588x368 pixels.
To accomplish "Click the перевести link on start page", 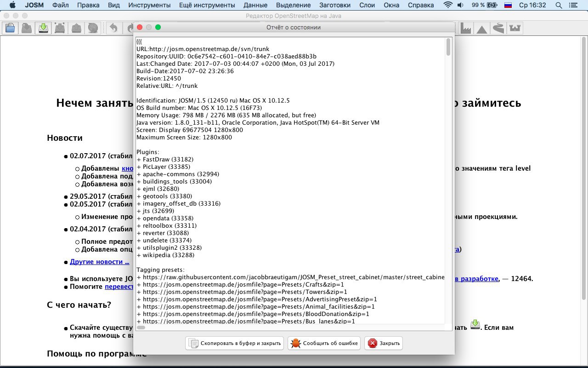I will (x=119, y=287).
